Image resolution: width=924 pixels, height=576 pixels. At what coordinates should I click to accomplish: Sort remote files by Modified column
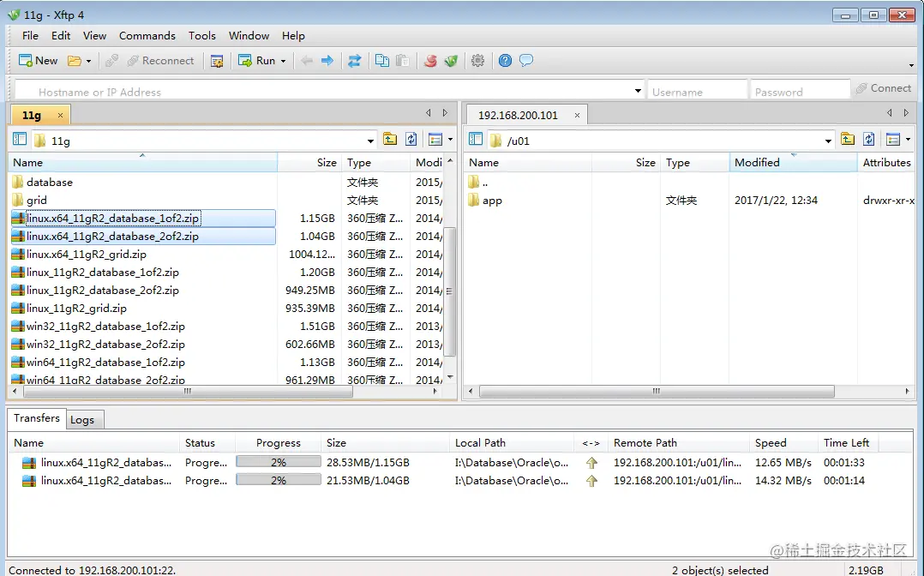tap(793, 163)
